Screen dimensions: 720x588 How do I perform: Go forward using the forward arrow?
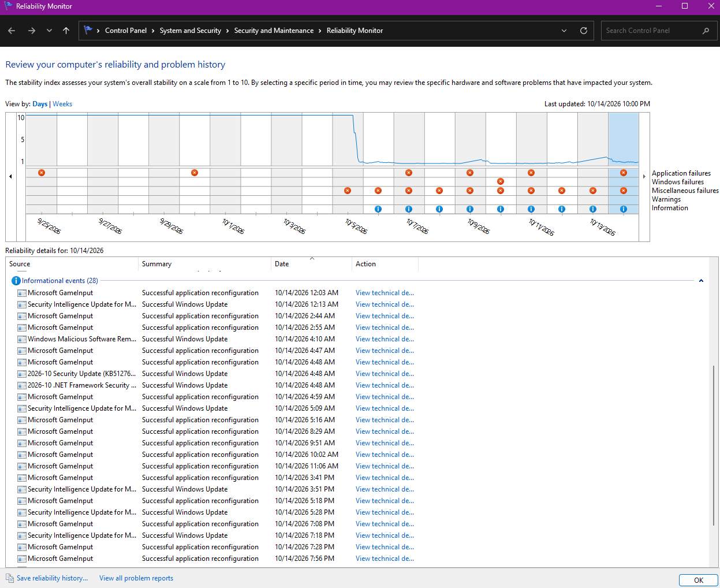pos(32,31)
